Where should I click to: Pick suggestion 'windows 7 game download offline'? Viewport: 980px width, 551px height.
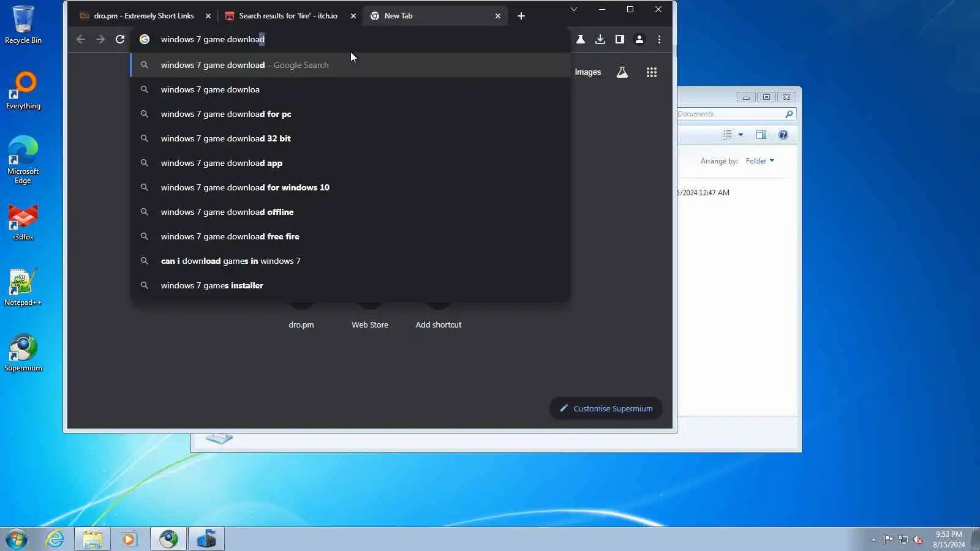(x=350, y=212)
